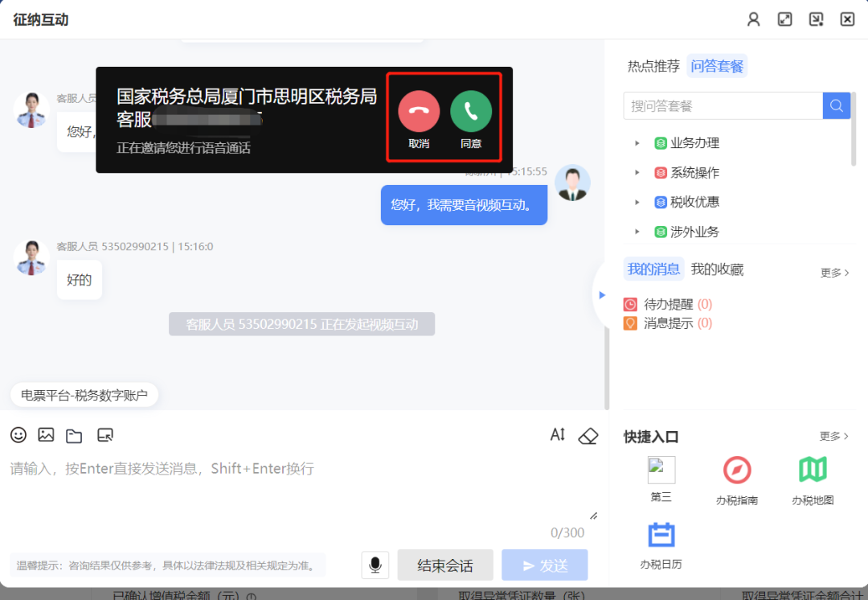This screenshot has width=868, height=600.
Task: Collapse the right sidebar with blue arrow
Action: pyautogui.click(x=602, y=294)
